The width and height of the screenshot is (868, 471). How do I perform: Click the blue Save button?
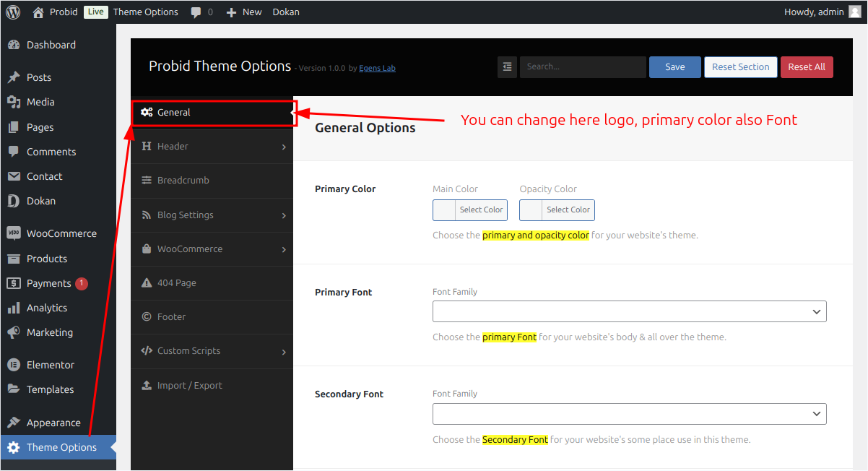pyautogui.click(x=675, y=66)
